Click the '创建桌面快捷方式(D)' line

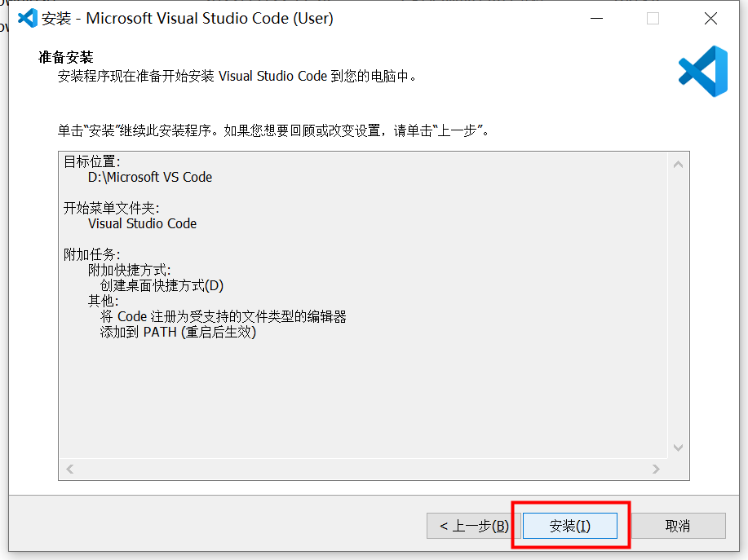click(x=162, y=285)
